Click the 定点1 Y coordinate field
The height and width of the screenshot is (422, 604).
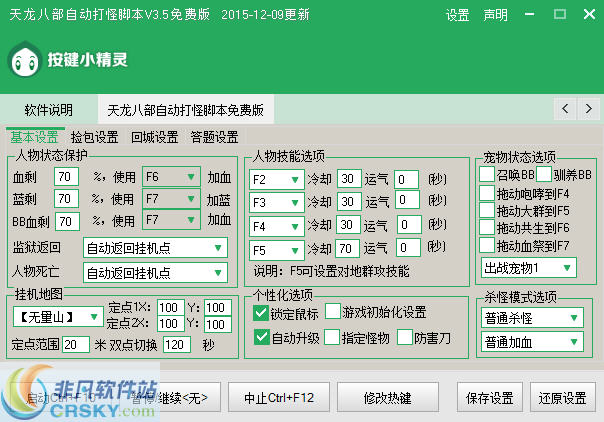click(218, 307)
